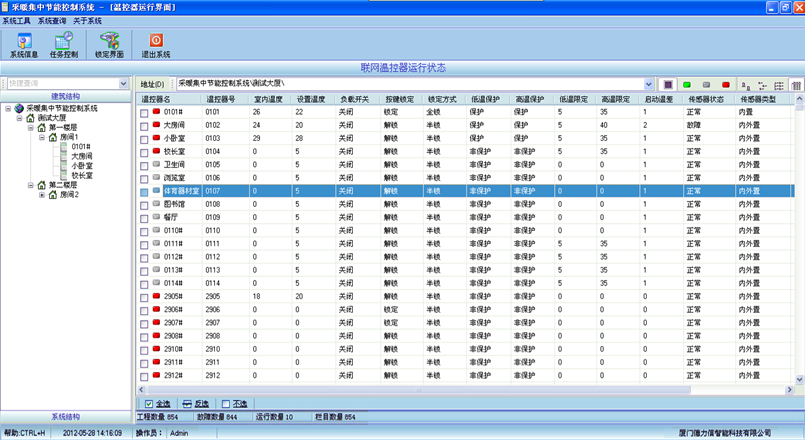This screenshot has width=805, height=440.
Task: Click the gray status filter icon
Action: (706, 85)
